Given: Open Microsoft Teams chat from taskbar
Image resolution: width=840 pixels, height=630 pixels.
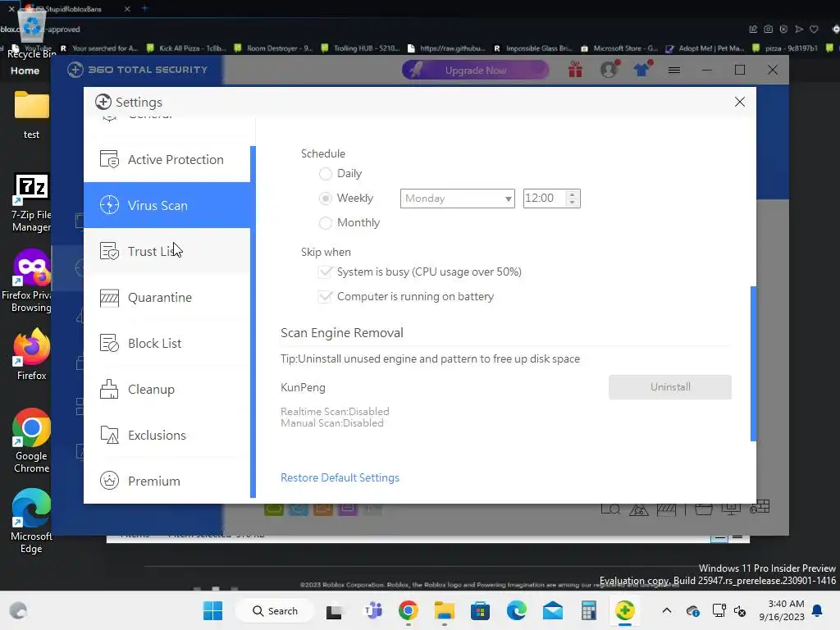Looking at the screenshot, I should pyautogui.click(x=373, y=610).
